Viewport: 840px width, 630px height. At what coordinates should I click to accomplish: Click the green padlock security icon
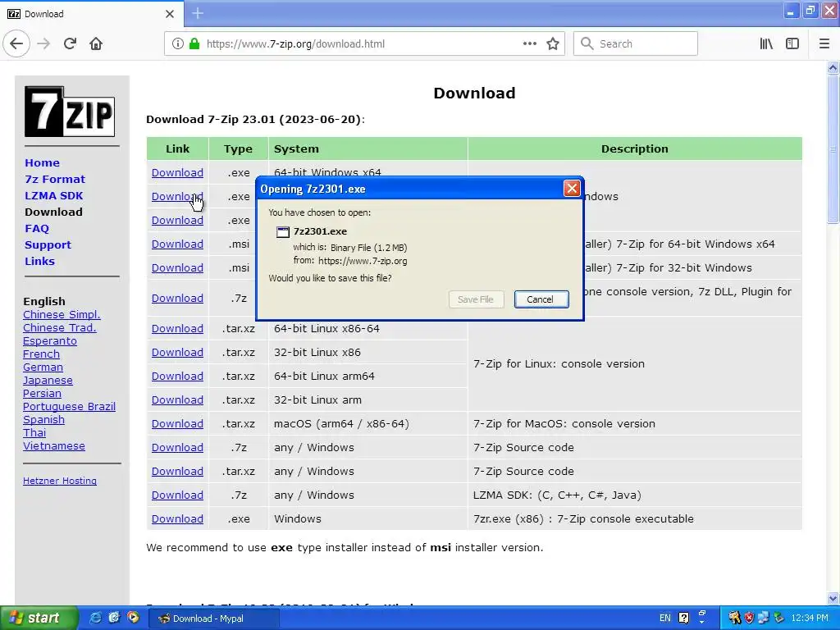click(x=194, y=44)
